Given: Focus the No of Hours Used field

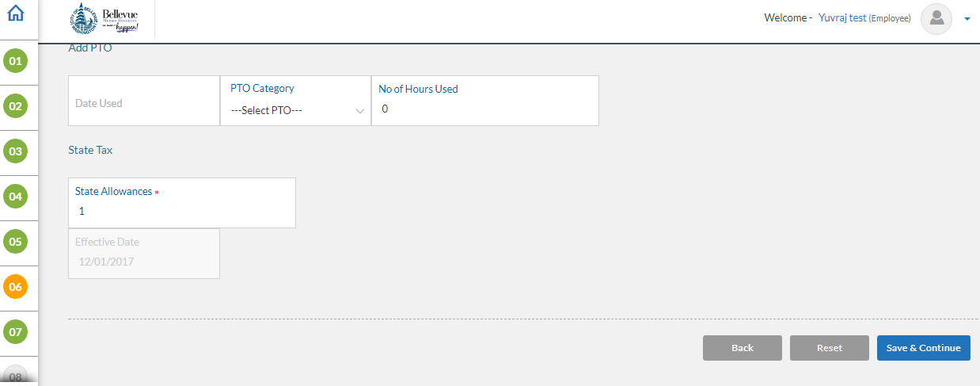Looking at the screenshot, I should (x=485, y=101).
